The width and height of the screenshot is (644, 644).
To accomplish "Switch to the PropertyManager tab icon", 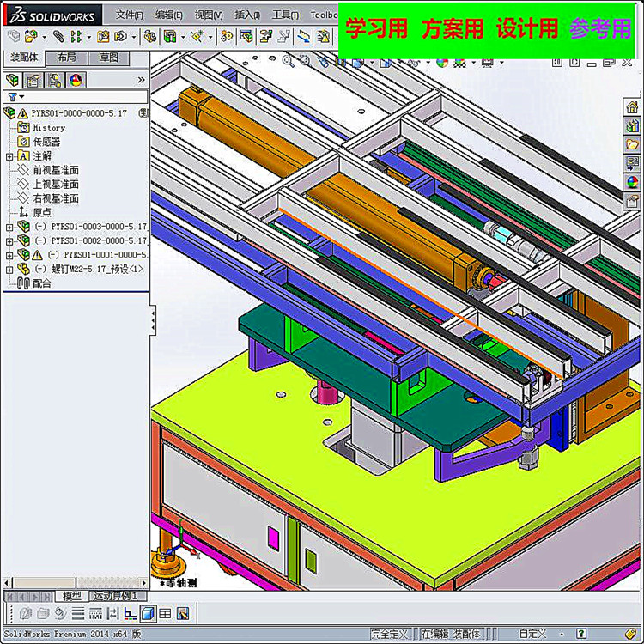I will (33, 80).
